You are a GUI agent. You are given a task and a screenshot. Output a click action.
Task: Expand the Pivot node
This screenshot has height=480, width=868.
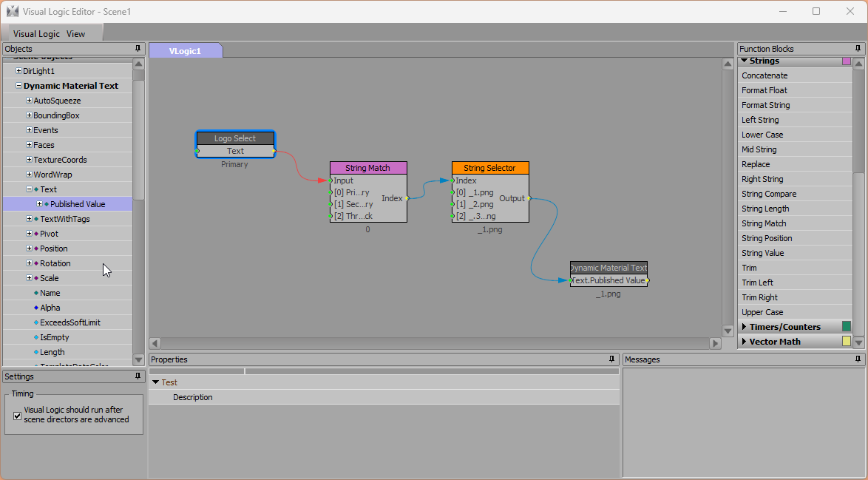click(29, 234)
